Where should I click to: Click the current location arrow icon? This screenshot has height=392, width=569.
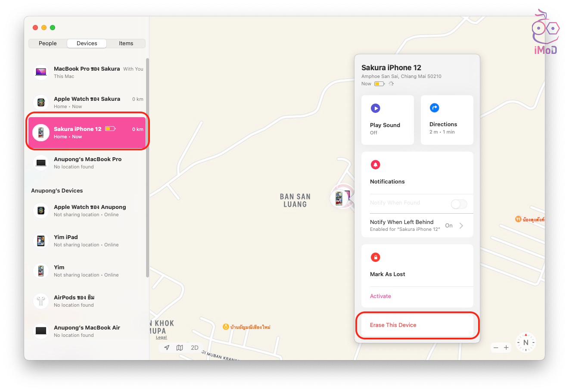coord(167,348)
